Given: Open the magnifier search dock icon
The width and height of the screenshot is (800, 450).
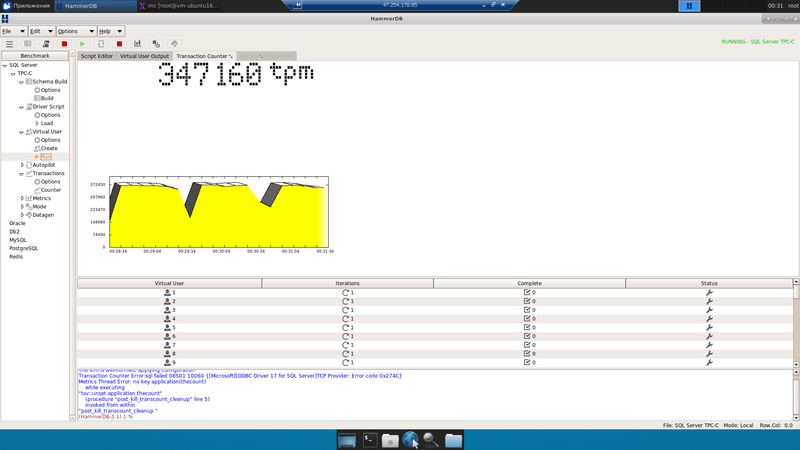Looking at the screenshot, I should click(x=431, y=440).
